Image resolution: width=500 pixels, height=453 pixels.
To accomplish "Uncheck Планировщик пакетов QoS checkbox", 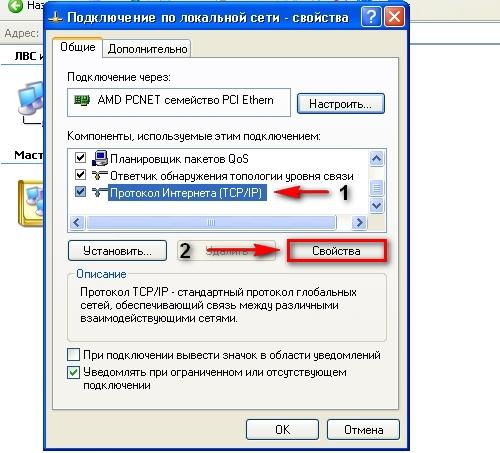I will point(80,157).
